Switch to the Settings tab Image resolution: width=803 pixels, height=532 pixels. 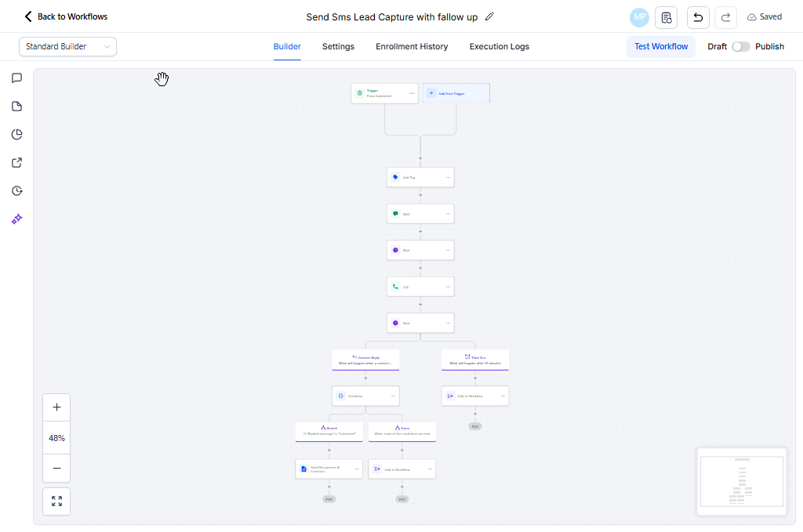[x=338, y=46]
